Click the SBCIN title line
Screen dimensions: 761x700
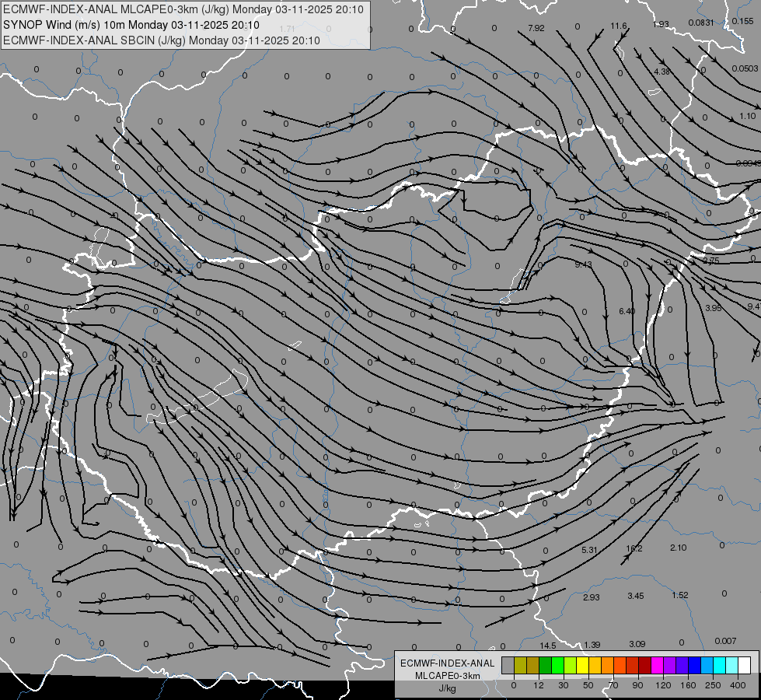(x=162, y=40)
